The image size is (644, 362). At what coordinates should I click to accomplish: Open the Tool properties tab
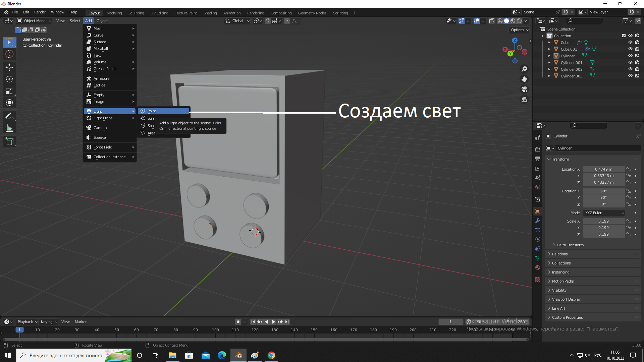(x=538, y=137)
